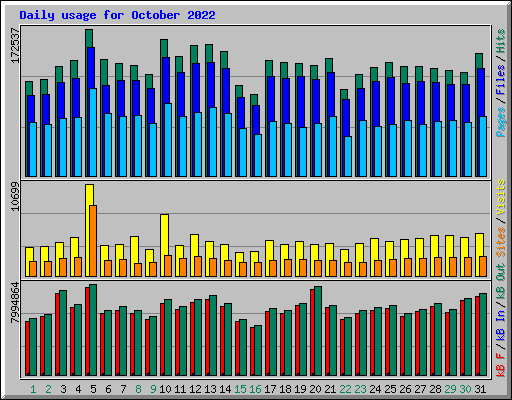The width and height of the screenshot is (512, 400).
Task: Select day 26 on the x-axis
Action: [405, 389]
